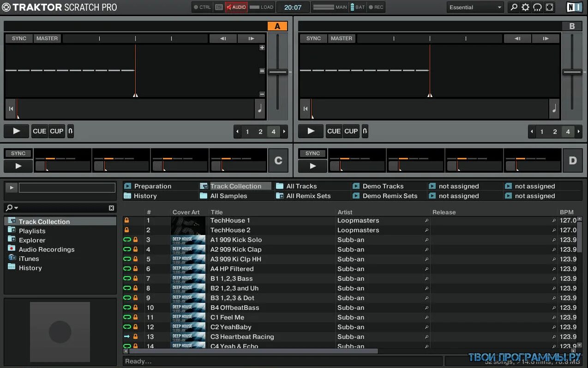
Task: Open the Essential layout dropdown
Action: (x=476, y=7)
